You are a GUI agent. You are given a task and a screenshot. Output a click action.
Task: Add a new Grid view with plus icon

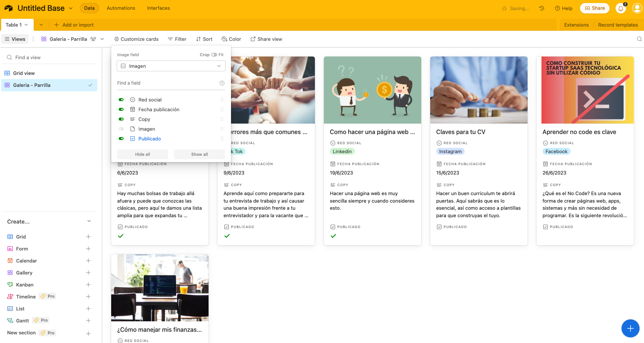88,237
